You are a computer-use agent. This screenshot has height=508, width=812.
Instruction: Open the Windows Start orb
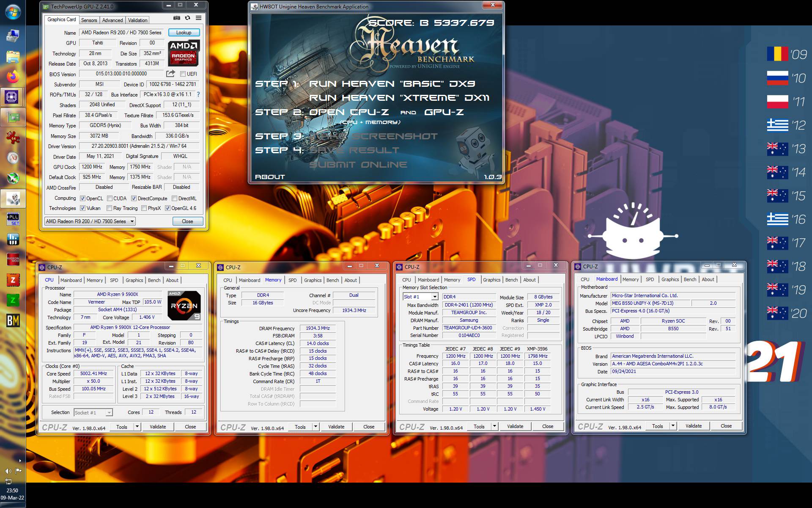(13, 11)
